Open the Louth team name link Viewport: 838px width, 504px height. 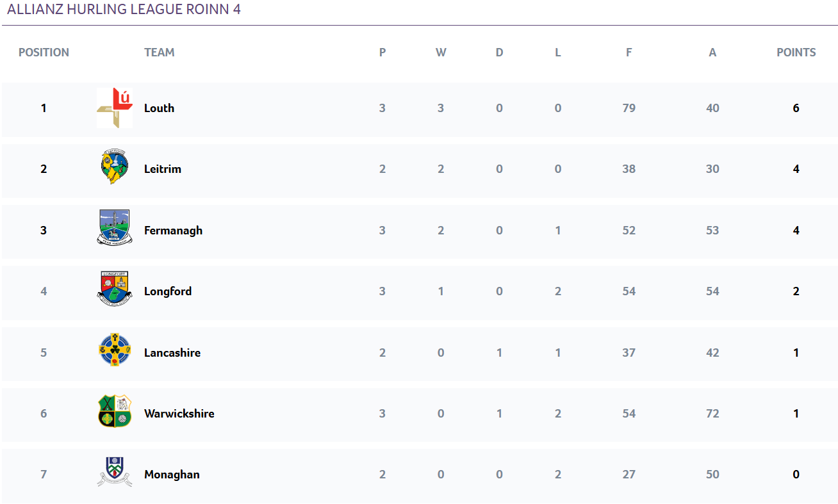[x=159, y=108]
